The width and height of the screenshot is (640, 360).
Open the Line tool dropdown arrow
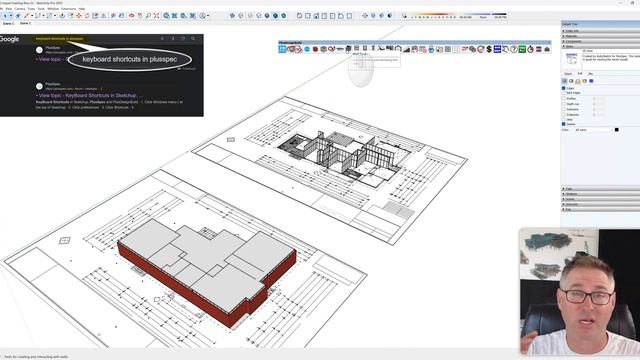(32, 16)
